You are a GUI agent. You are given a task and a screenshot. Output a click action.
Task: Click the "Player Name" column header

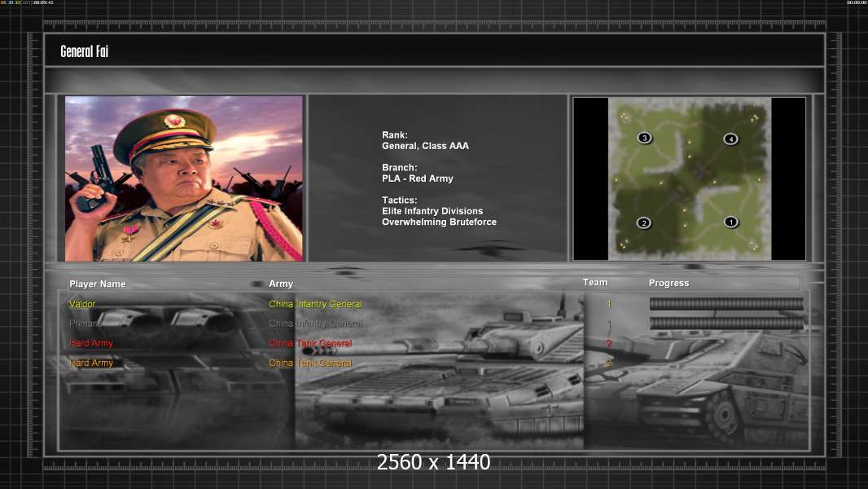[98, 284]
